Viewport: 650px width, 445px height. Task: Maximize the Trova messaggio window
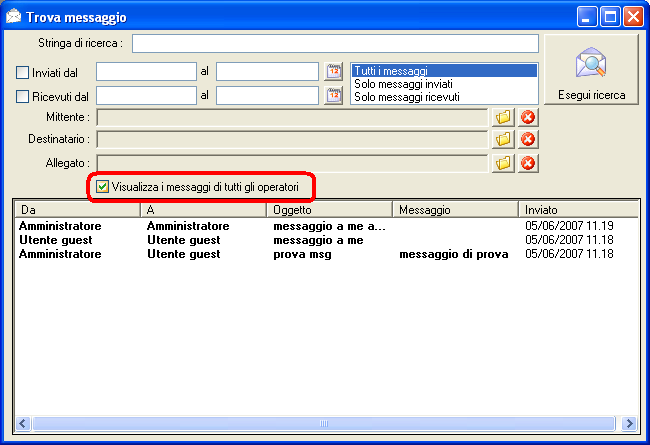610,17
